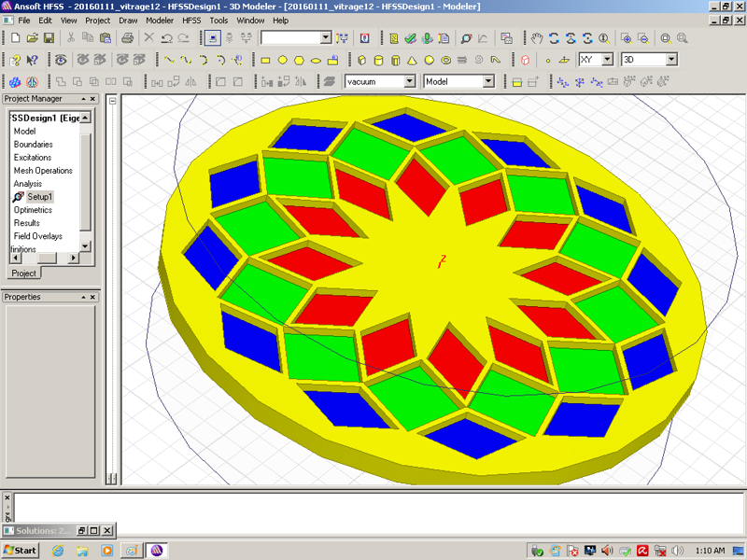This screenshot has width=747, height=560.
Task: Click the Save project icon
Action: pos(49,38)
